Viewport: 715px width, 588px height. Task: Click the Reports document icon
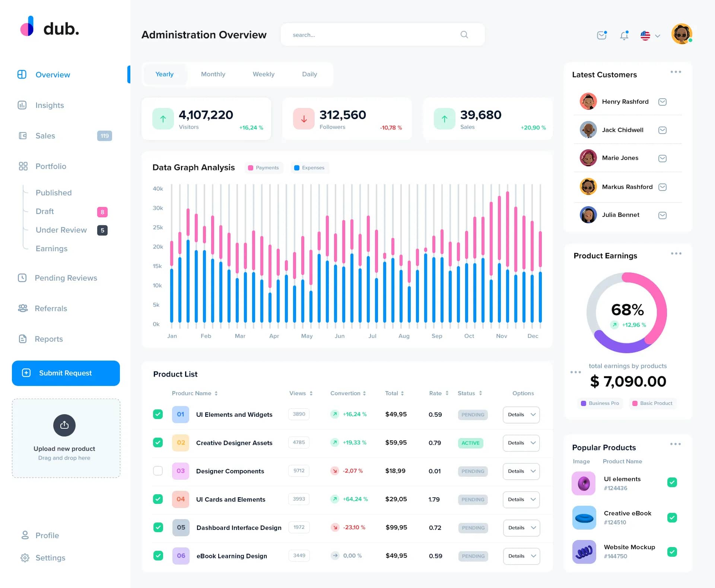pos(23,339)
